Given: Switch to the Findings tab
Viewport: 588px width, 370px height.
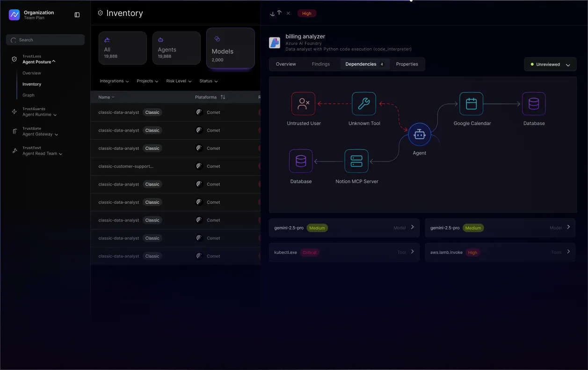Looking at the screenshot, I should click(x=321, y=64).
